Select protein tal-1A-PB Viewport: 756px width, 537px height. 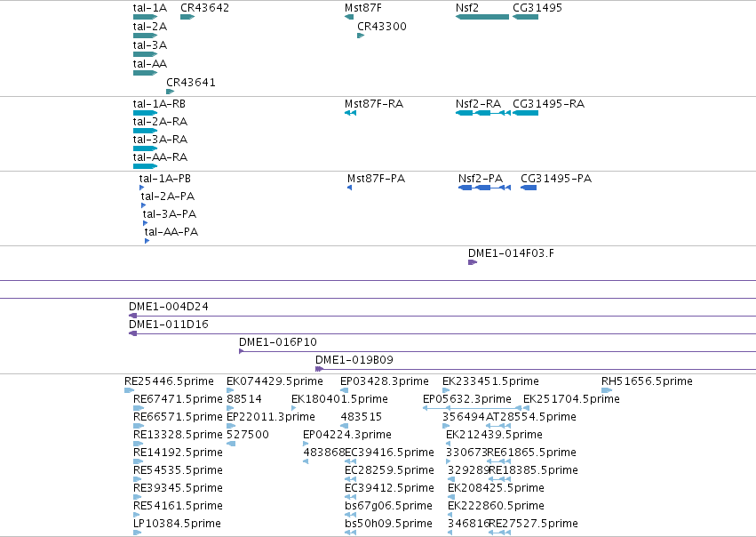tap(142, 188)
